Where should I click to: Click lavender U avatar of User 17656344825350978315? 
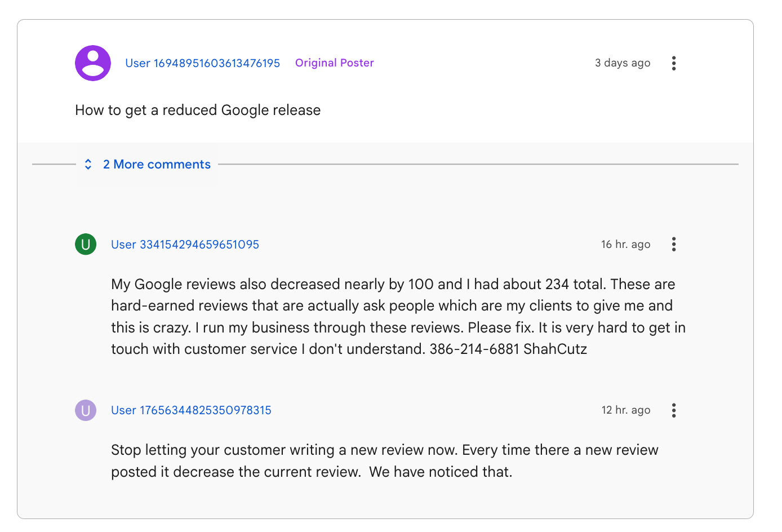(86, 410)
